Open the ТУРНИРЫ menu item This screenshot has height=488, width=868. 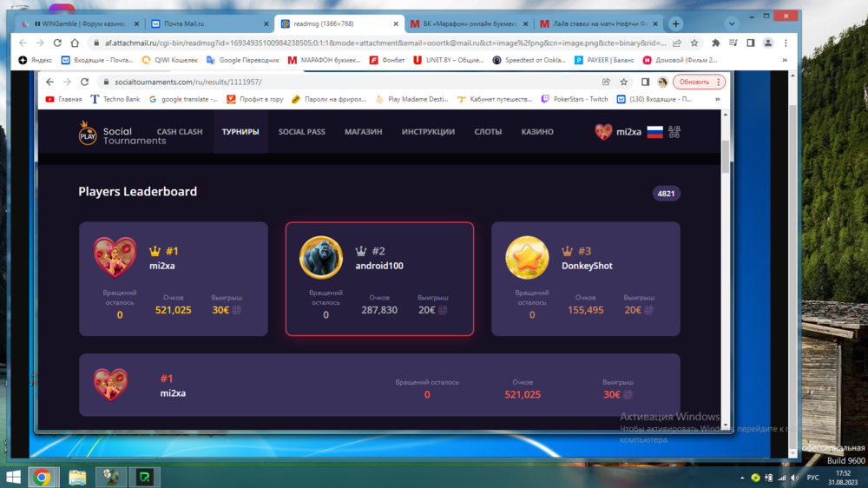click(x=240, y=132)
